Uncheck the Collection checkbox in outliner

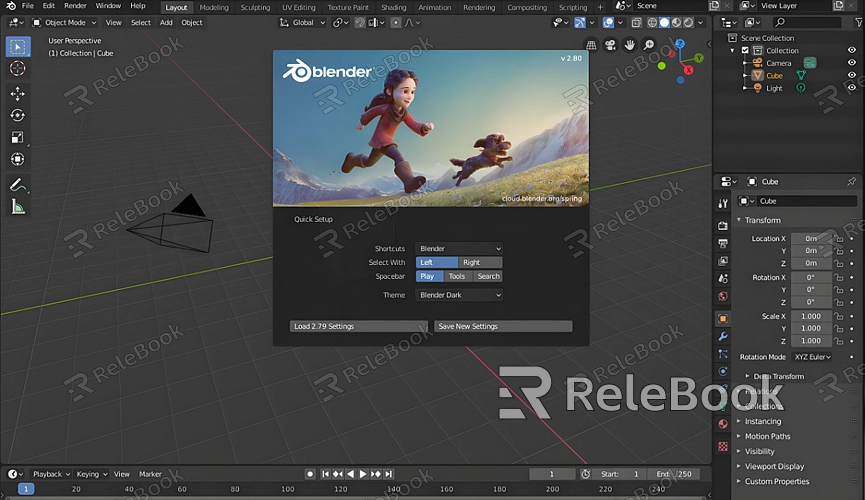[x=745, y=50]
